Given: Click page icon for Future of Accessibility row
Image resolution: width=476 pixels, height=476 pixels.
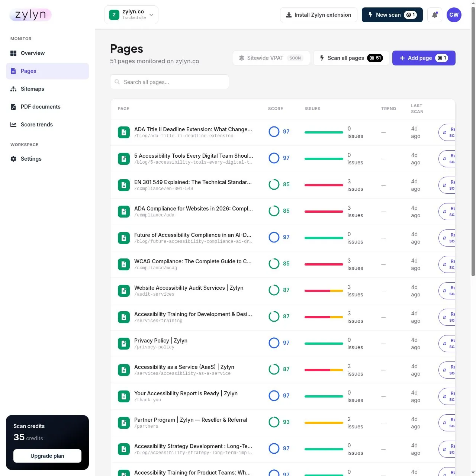Looking at the screenshot, I should (x=124, y=238).
